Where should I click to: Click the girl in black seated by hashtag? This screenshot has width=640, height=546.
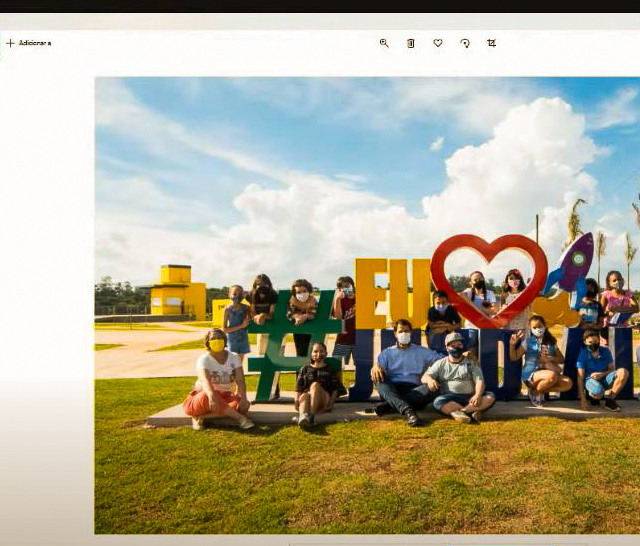point(318,380)
